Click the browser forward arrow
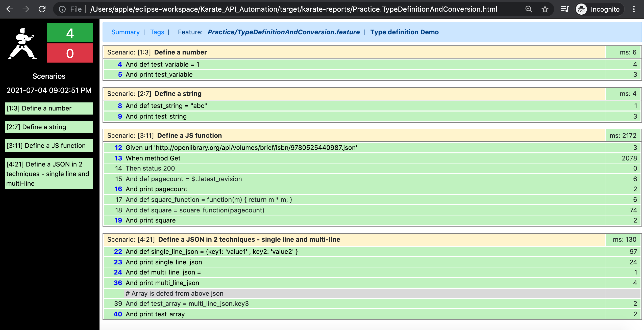This screenshot has height=330, width=644. point(26,9)
